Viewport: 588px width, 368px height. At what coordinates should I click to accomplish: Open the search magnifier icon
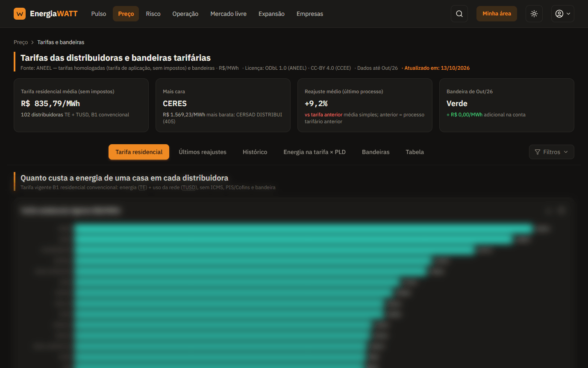click(x=459, y=14)
